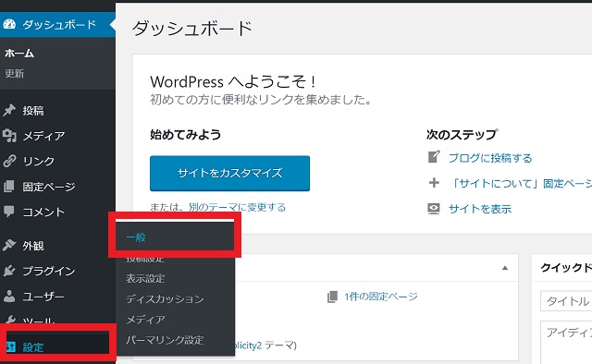Select メディア in settings flyout
Screen dimensions: 592x364
pyautogui.click(x=145, y=320)
